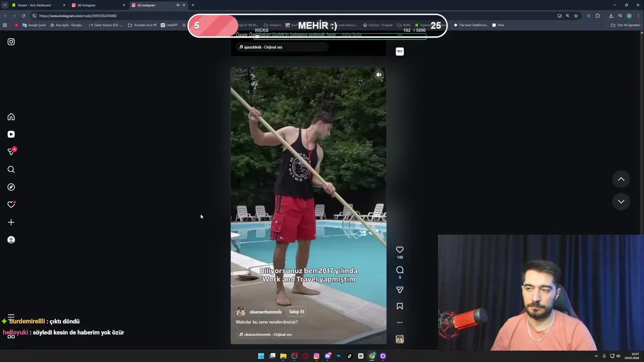Click the Instagram logo icon

click(x=11, y=42)
